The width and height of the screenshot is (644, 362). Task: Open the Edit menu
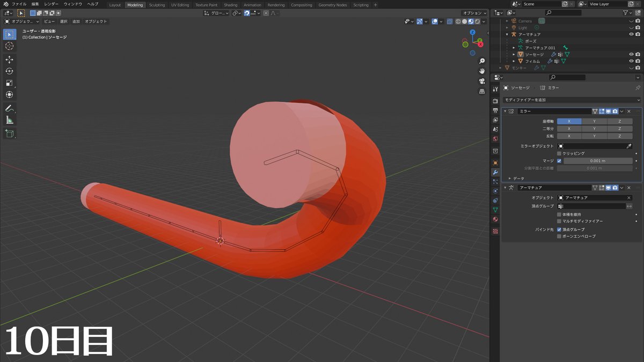[35, 4]
